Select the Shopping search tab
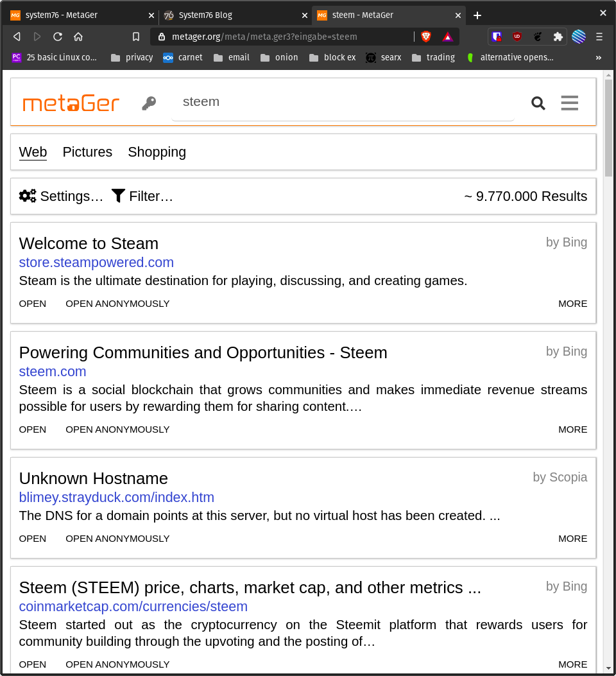This screenshot has width=616, height=676. tap(157, 152)
